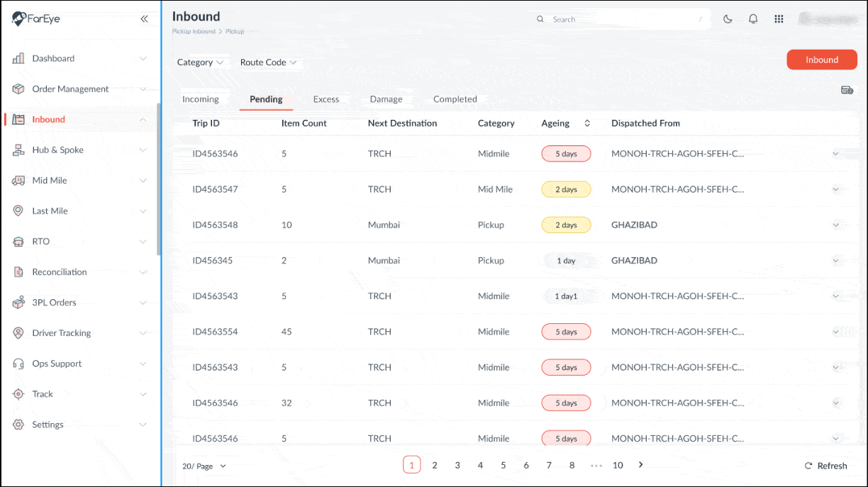Open the apps grid icon
The height and width of the screenshot is (487, 868).
click(x=779, y=19)
